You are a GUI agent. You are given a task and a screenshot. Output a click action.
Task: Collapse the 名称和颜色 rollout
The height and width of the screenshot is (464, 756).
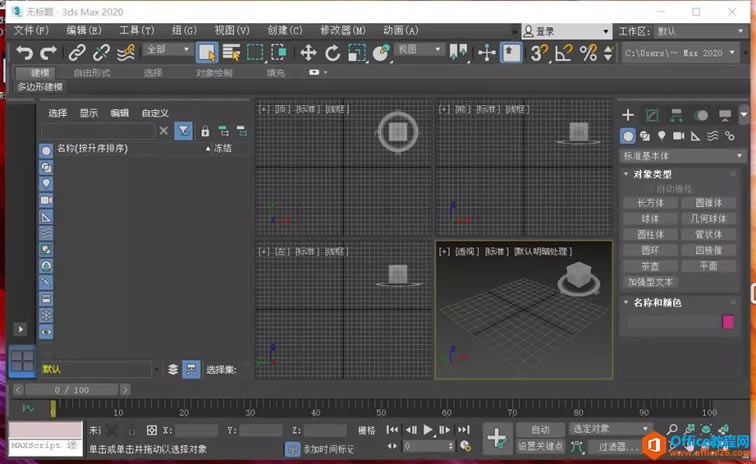tap(657, 302)
